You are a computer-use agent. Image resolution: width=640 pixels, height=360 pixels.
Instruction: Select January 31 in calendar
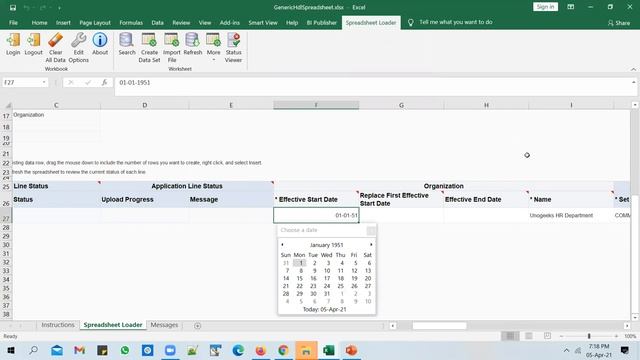[327, 293]
